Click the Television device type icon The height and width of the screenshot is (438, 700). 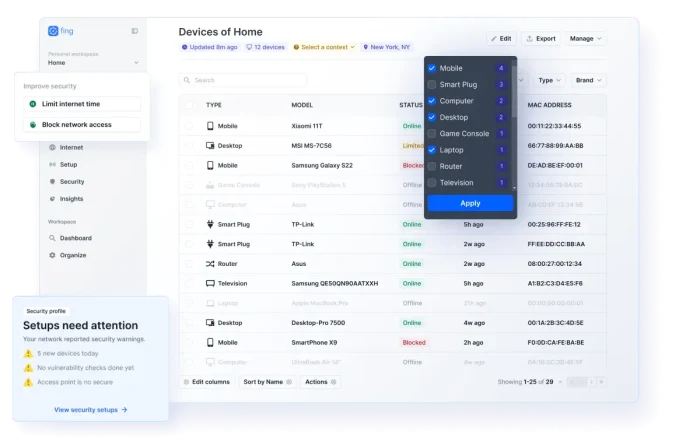coord(210,284)
